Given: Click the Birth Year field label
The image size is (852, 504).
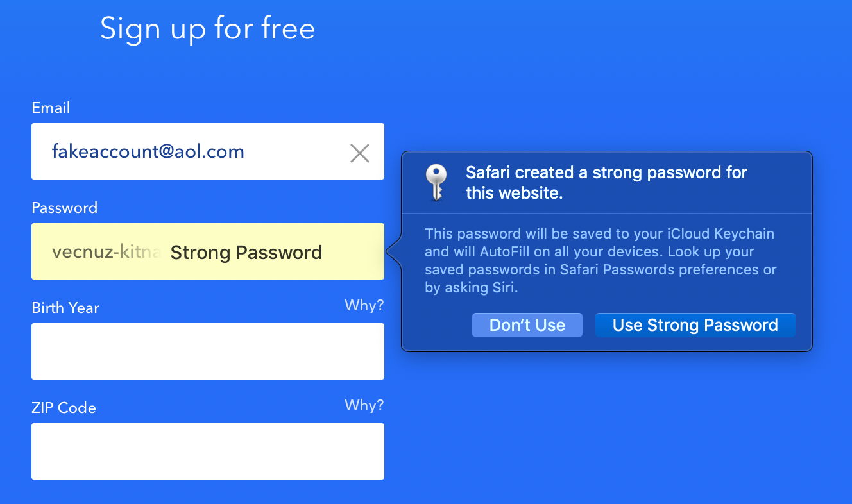Looking at the screenshot, I should tap(65, 308).
